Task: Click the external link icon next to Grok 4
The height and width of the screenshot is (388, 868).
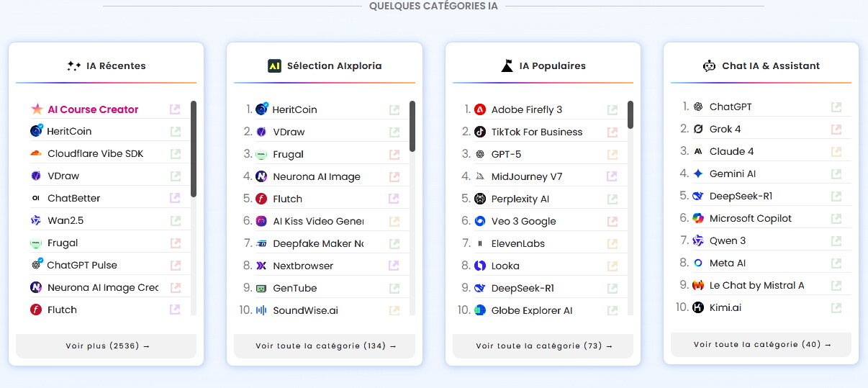Action: tap(836, 130)
